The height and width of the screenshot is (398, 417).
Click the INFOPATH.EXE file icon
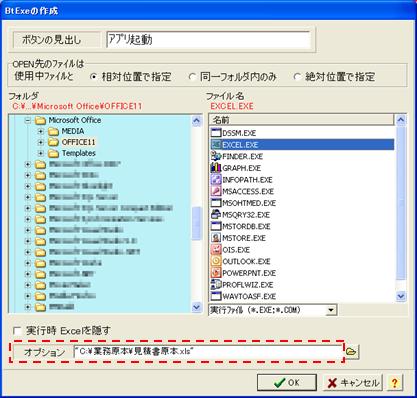click(x=216, y=180)
